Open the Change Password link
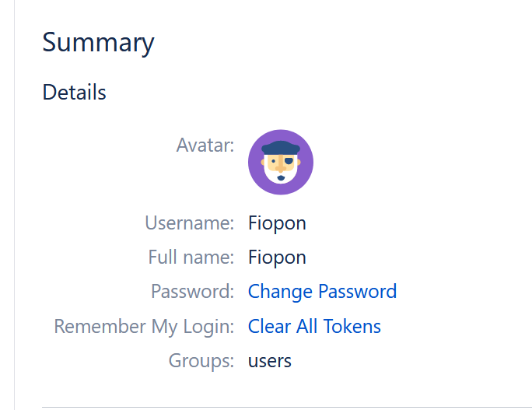Viewport: 532px width, 410px height. coord(322,292)
